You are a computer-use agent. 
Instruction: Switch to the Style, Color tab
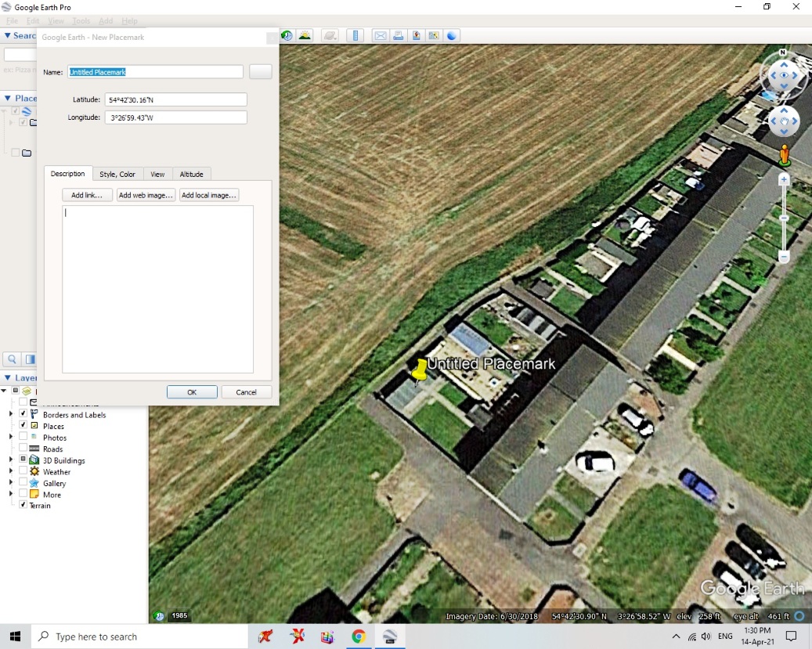pos(117,175)
